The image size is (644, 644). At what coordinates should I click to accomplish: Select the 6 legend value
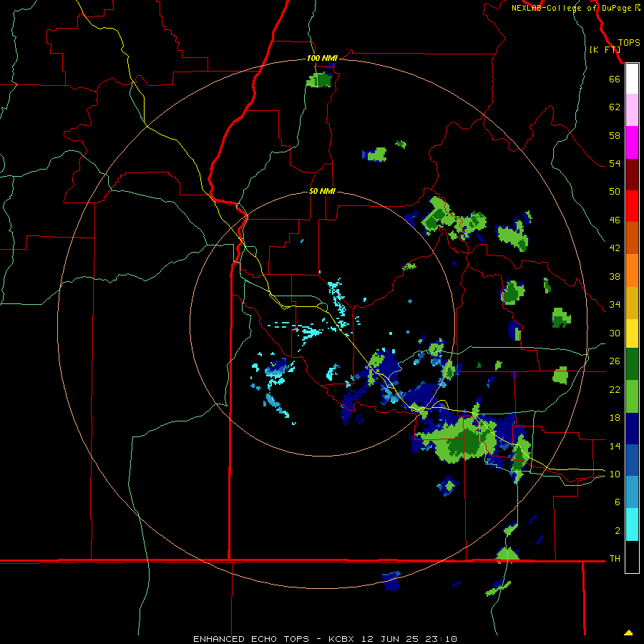click(618, 502)
